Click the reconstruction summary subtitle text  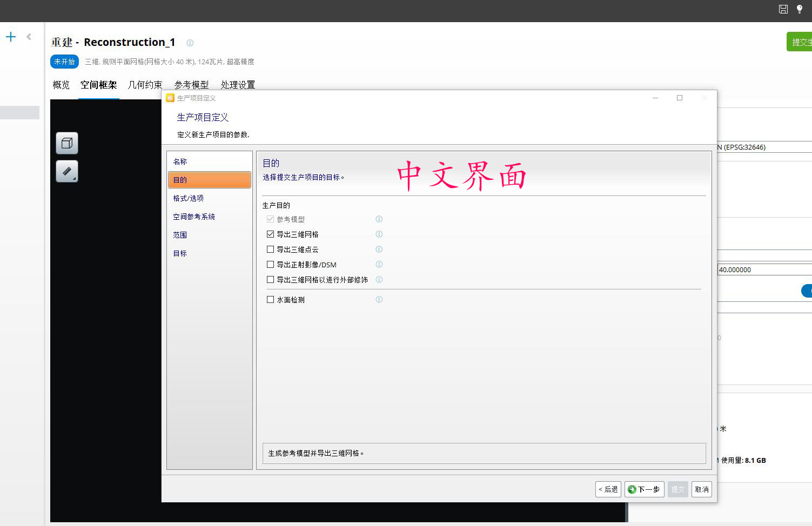point(170,62)
